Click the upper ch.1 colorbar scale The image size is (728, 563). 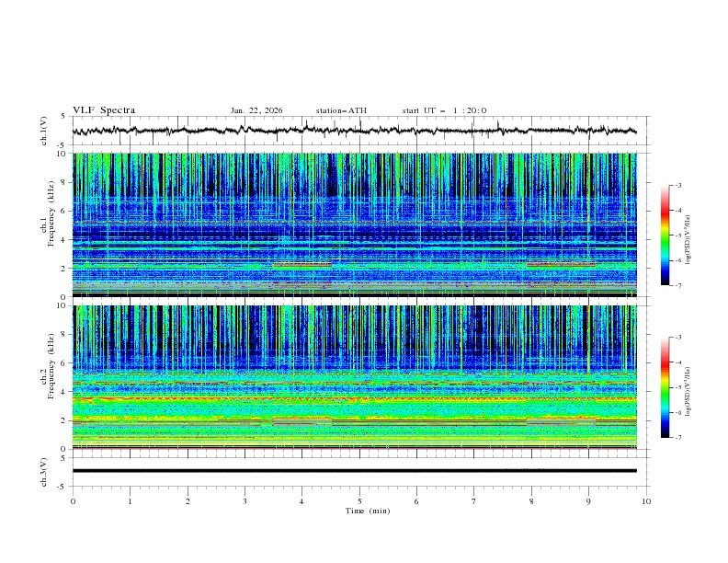point(665,235)
